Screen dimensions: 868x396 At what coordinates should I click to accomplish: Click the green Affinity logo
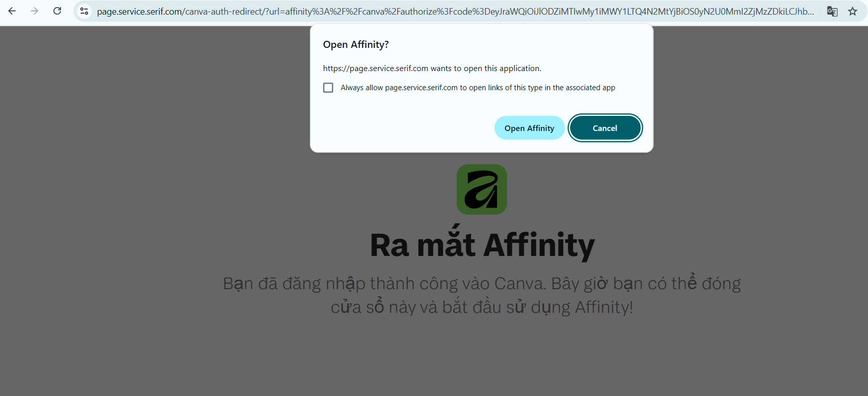481,189
